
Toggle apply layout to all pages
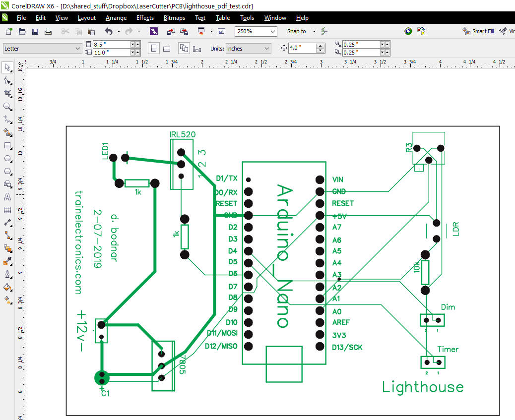[x=184, y=49]
